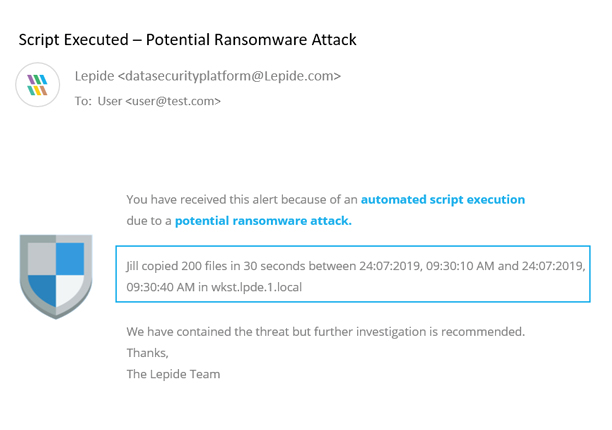Click the hostname wkst.lpde.1.local
Viewport: 612px width, 430px height.
256,287
